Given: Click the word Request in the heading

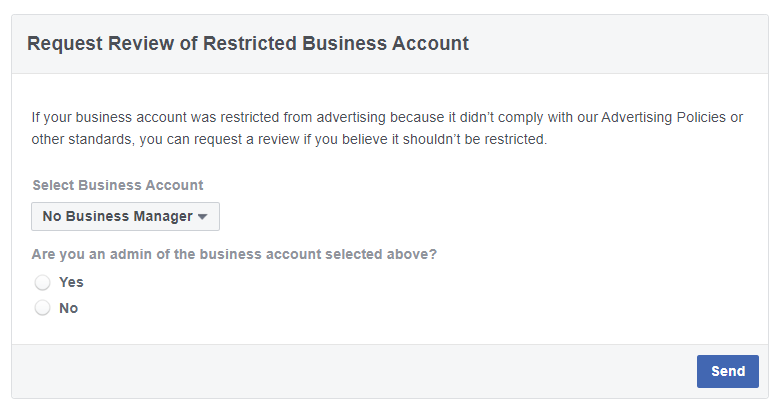Looking at the screenshot, I should coord(65,44).
